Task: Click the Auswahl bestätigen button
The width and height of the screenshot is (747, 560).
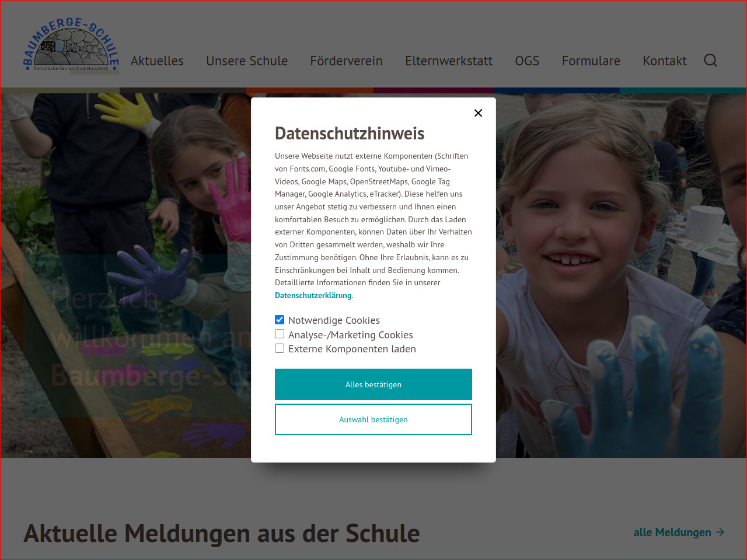Action: pyautogui.click(x=373, y=419)
